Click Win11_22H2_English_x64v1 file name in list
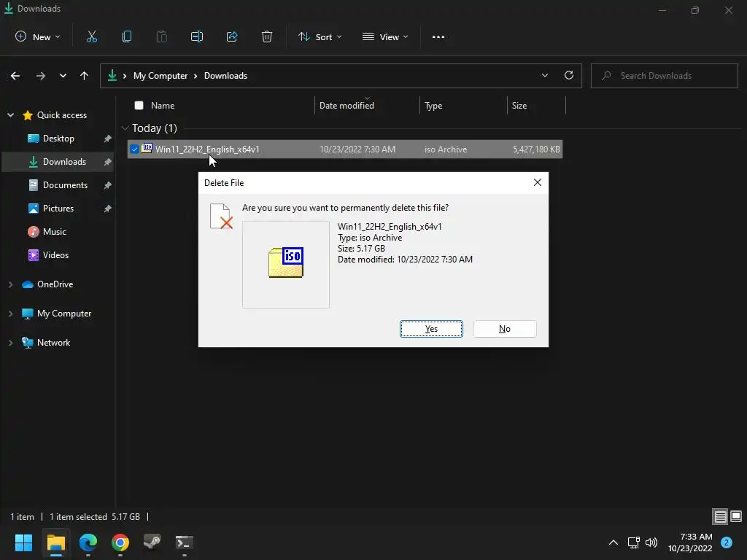This screenshot has height=560, width=747. click(x=207, y=149)
